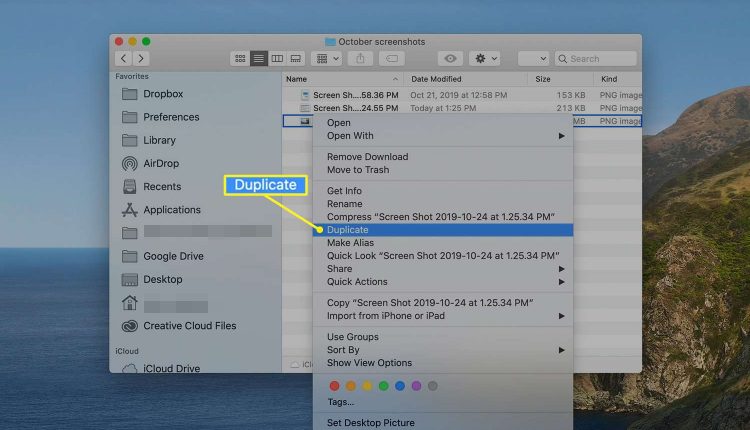750x430 pixels.
Task: Choose Duplicate in the context menu
Action: point(442,230)
